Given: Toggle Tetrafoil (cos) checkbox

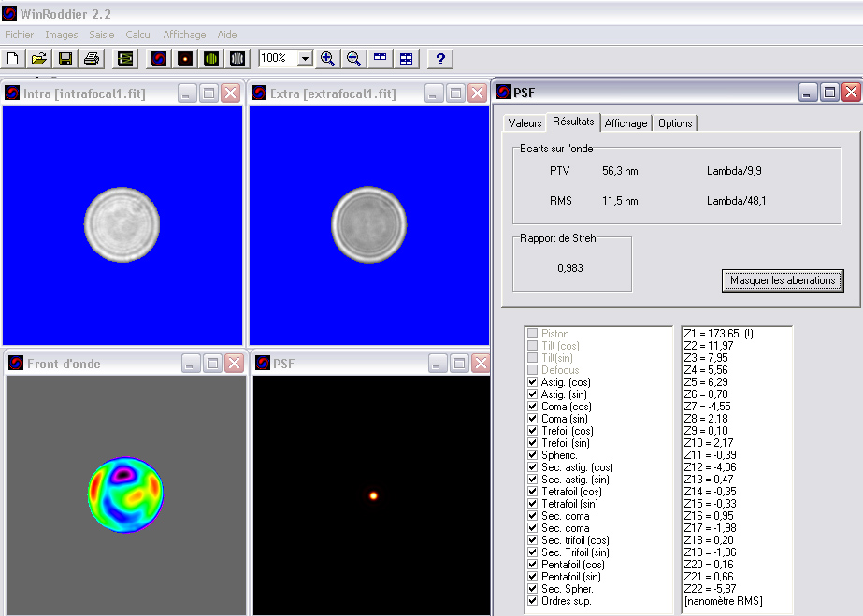Looking at the screenshot, I should click(532, 491).
